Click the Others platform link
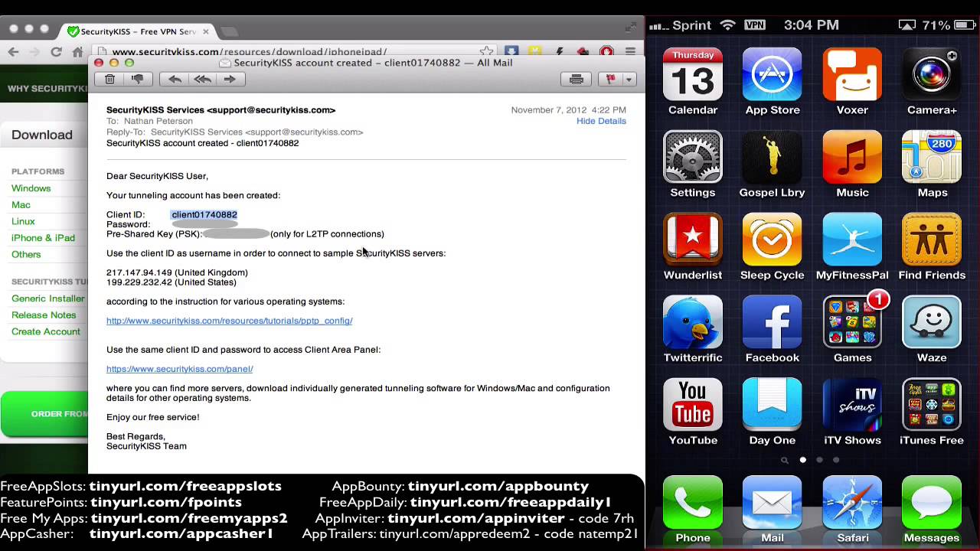Screen dimensions: 980x551 pyautogui.click(x=26, y=254)
